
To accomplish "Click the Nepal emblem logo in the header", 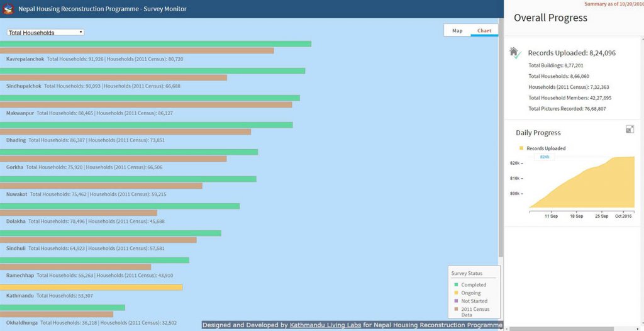I will [x=8, y=9].
